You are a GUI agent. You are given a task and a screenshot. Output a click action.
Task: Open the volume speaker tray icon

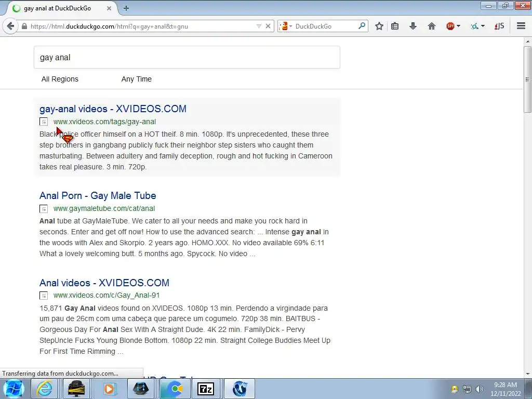(480, 389)
